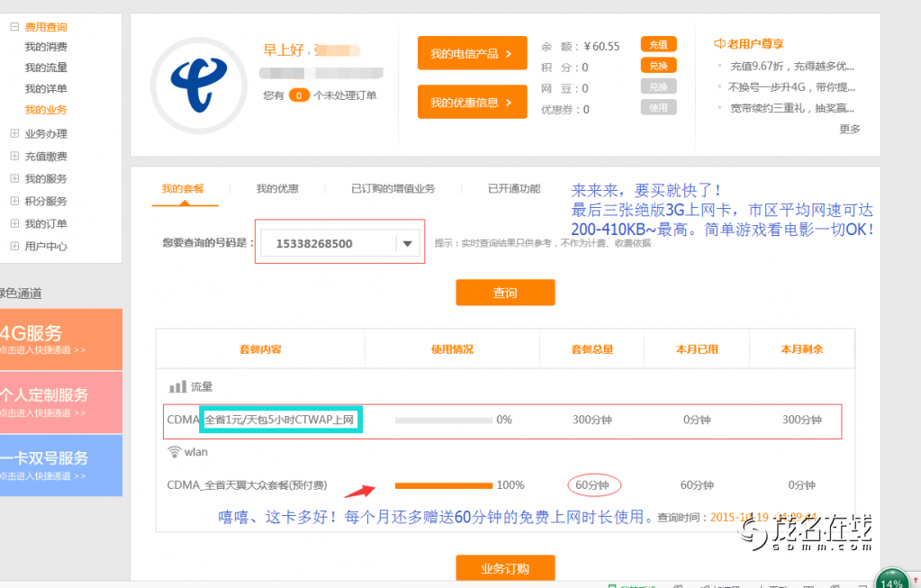Click 0分钟 remaining in wlan row
Viewport: 921px width, 588px height.
click(802, 485)
